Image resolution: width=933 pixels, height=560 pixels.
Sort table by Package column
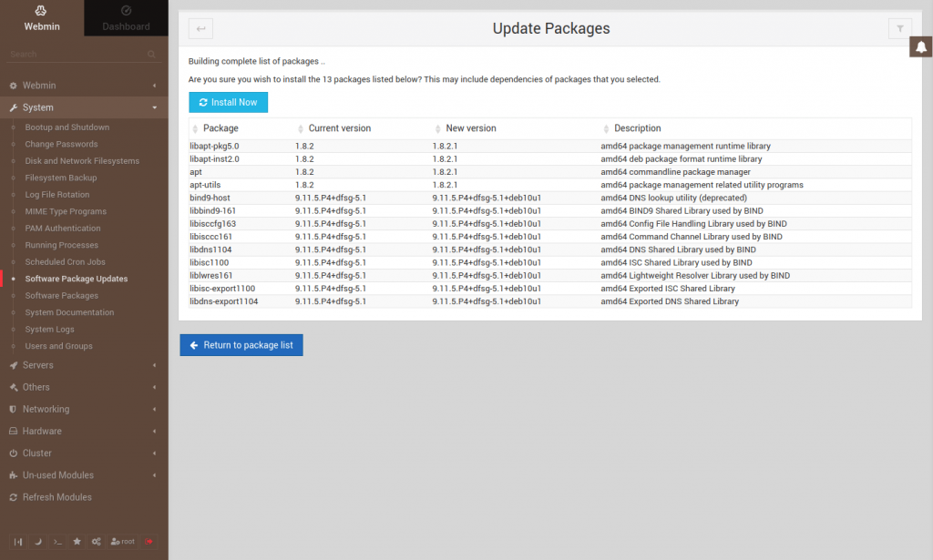point(220,128)
